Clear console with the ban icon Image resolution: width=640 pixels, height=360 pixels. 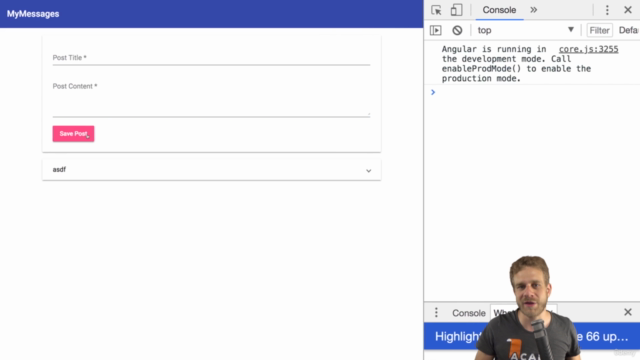click(x=457, y=30)
